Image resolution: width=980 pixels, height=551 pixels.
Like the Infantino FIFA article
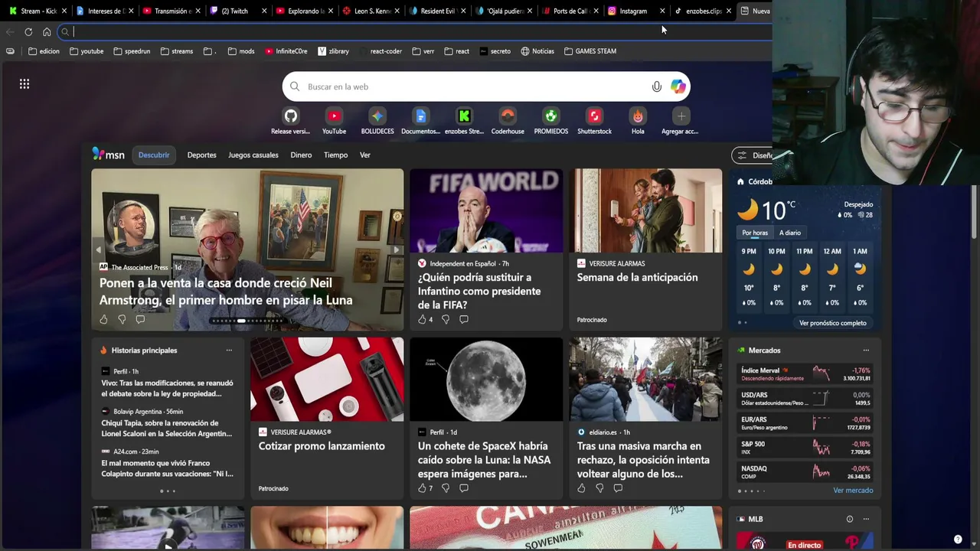click(x=422, y=319)
